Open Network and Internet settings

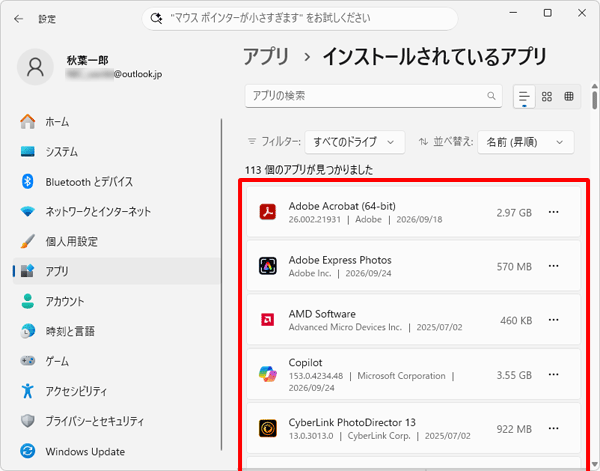pos(117,212)
